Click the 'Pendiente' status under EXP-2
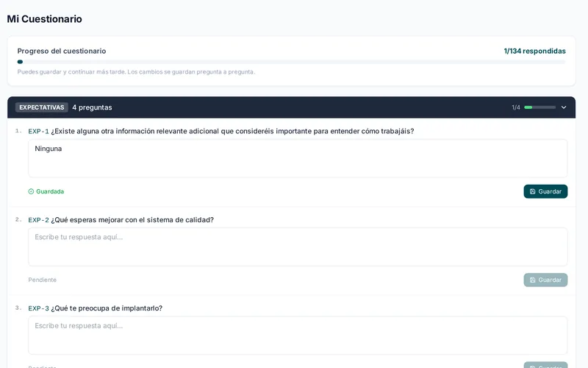Viewport: 588px width, 368px height. (x=43, y=280)
